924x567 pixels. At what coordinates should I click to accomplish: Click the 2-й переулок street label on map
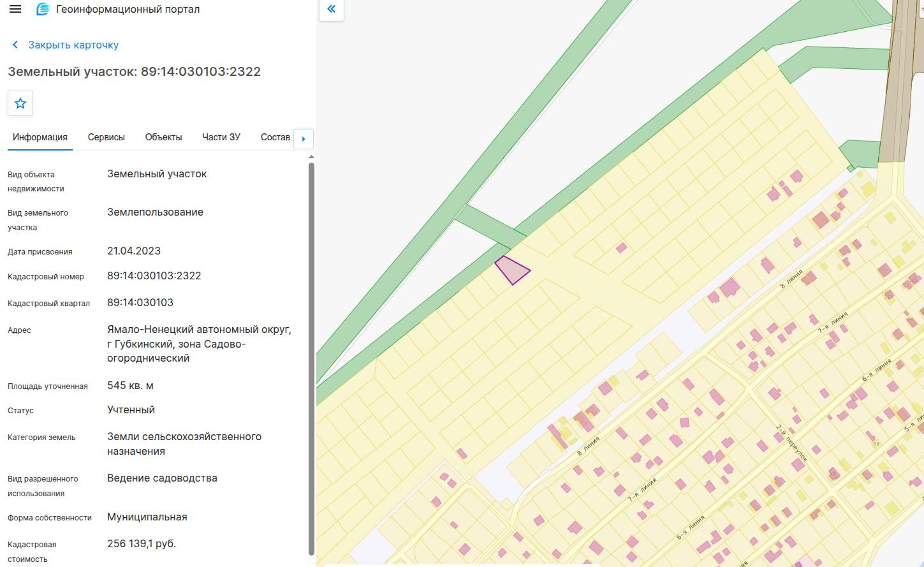(x=793, y=443)
